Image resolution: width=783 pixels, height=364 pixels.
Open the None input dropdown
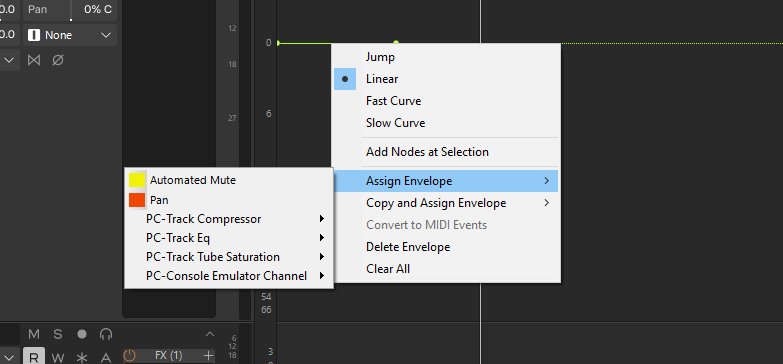pos(70,35)
